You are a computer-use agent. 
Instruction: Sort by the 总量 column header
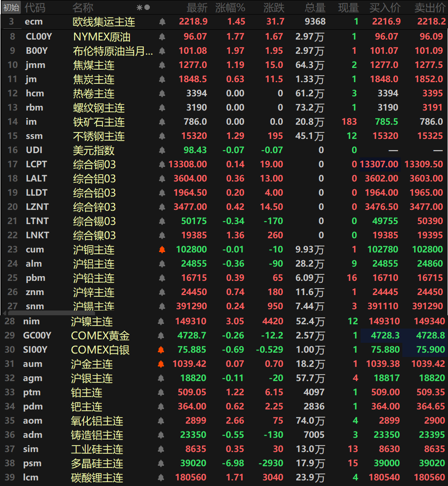tap(315, 7)
